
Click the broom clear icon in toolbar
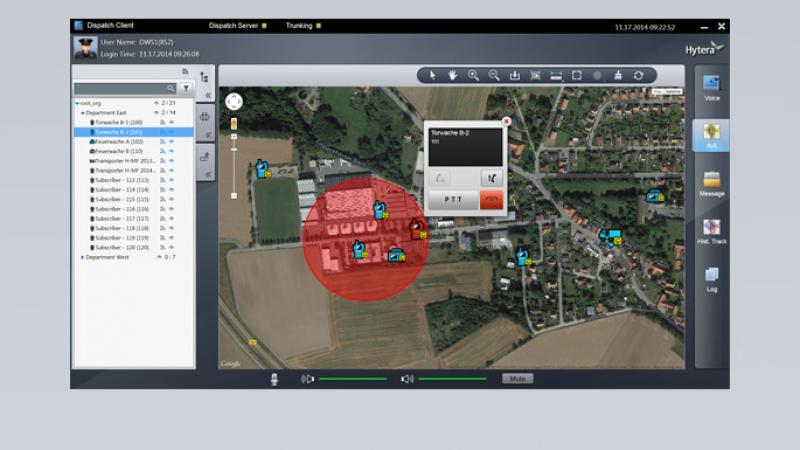point(618,76)
